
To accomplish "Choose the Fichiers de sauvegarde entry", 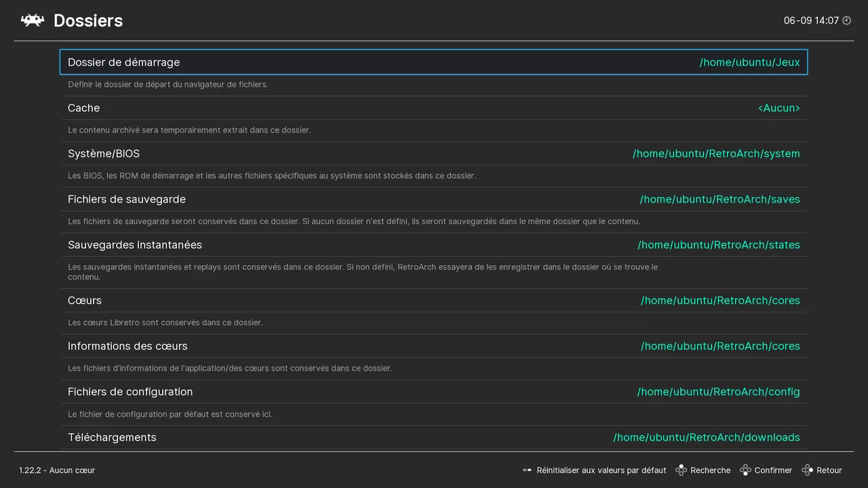I will (434, 199).
